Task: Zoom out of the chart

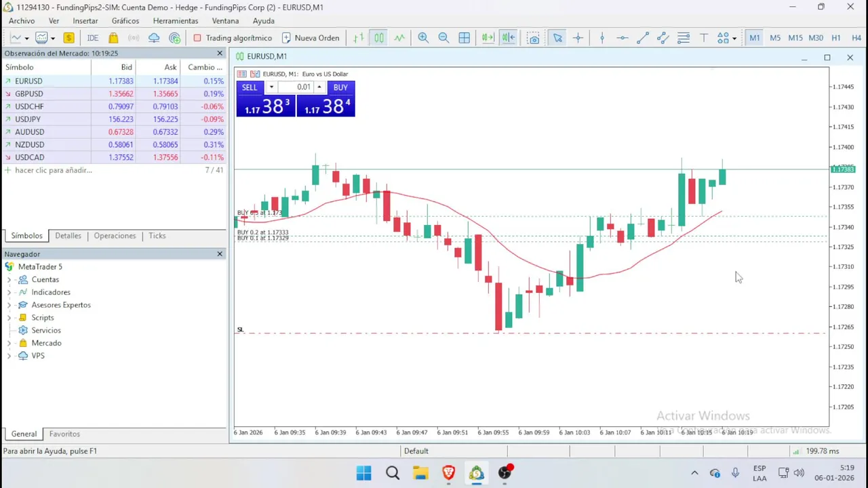Action: [x=443, y=38]
